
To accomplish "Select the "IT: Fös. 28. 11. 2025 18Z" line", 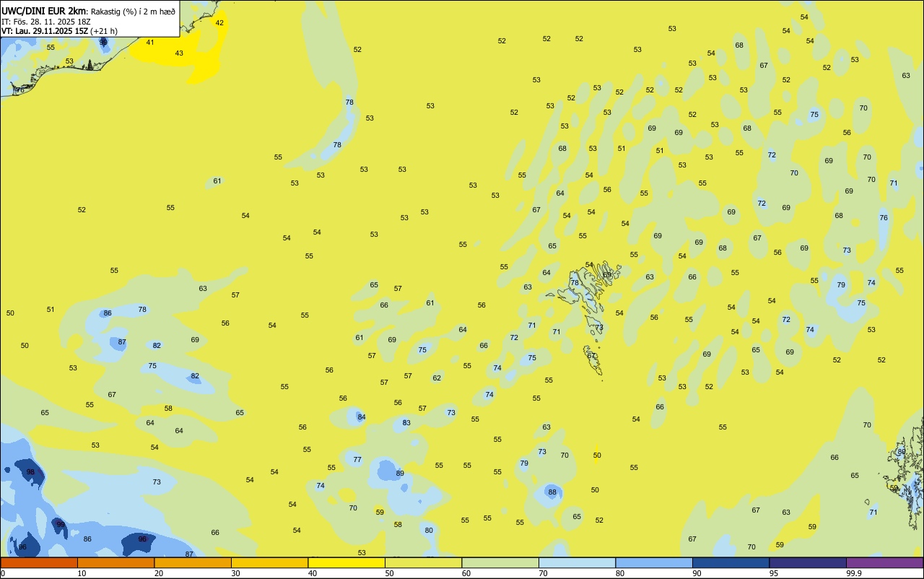I will coord(46,22).
